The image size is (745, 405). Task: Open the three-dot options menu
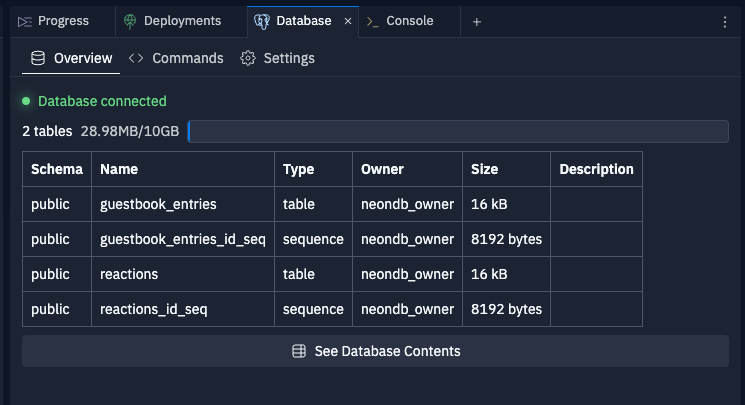[725, 22]
